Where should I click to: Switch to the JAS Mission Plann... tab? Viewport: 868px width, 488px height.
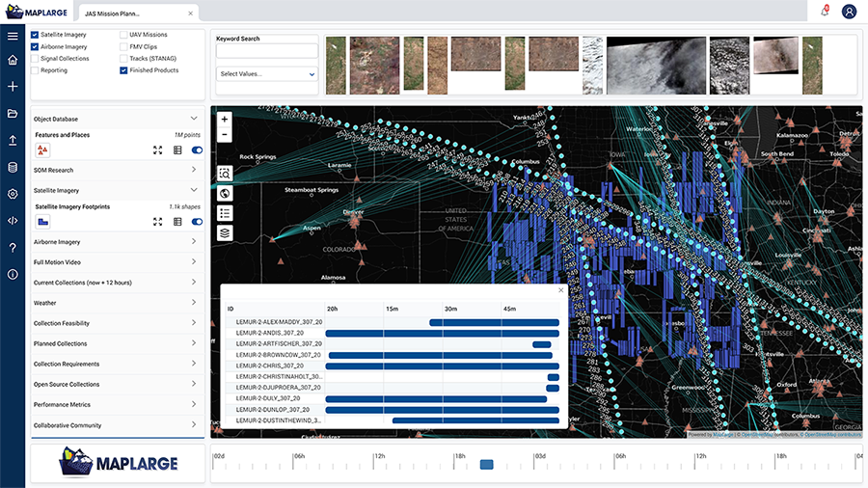[x=112, y=13]
